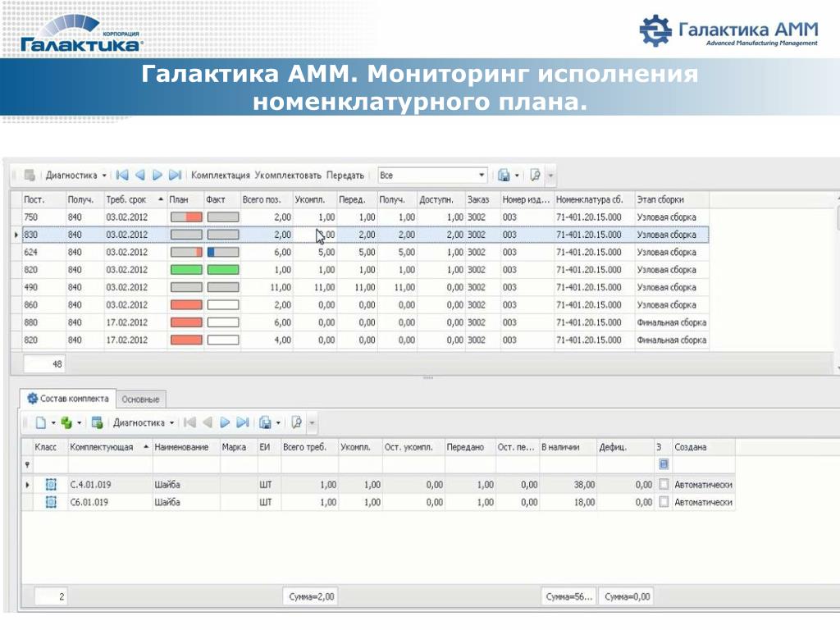840x630 pixels.
Task: Click the grid icon left of the upper Диагностика
Action: (30, 176)
